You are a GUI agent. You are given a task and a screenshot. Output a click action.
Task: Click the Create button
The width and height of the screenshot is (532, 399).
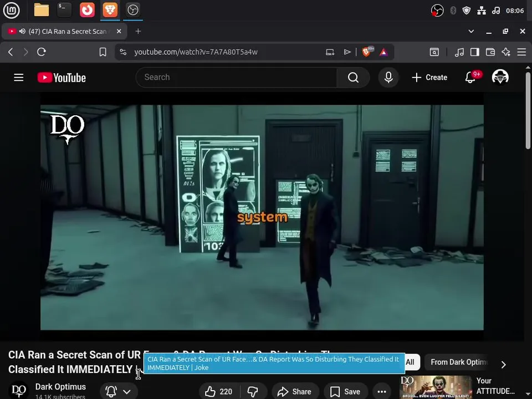click(x=429, y=78)
